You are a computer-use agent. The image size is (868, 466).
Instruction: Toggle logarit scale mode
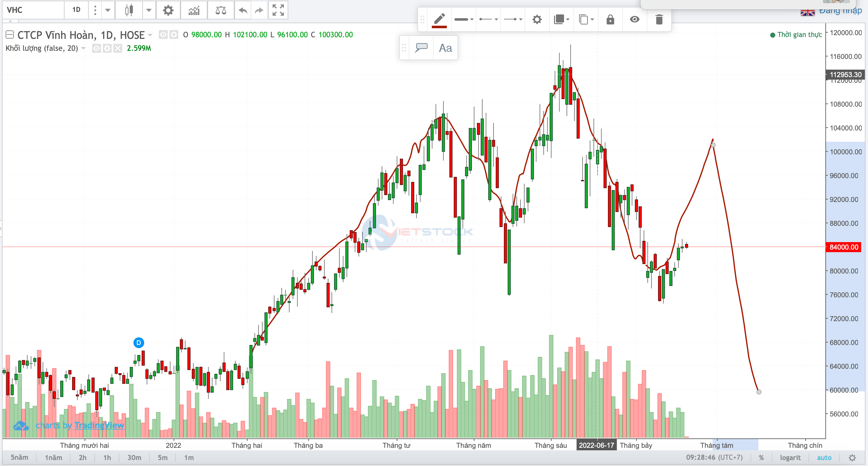pos(790,458)
